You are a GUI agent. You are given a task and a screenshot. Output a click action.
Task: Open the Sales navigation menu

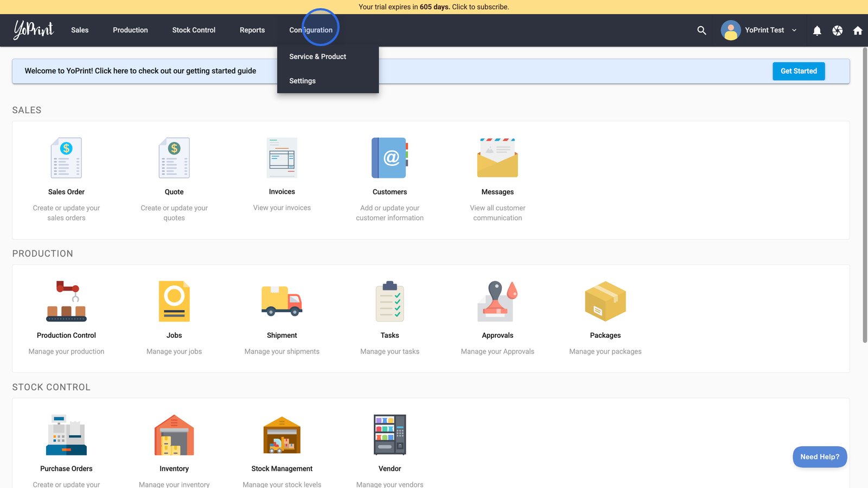tap(80, 30)
